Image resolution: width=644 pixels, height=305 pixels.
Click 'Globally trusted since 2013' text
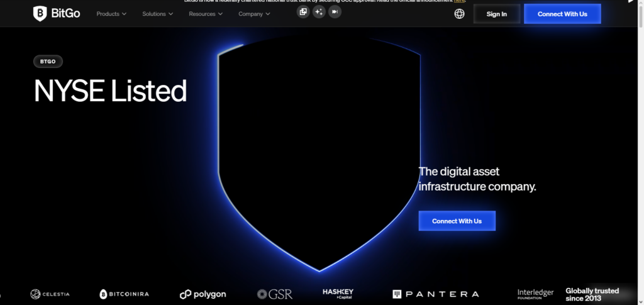pos(592,294)
